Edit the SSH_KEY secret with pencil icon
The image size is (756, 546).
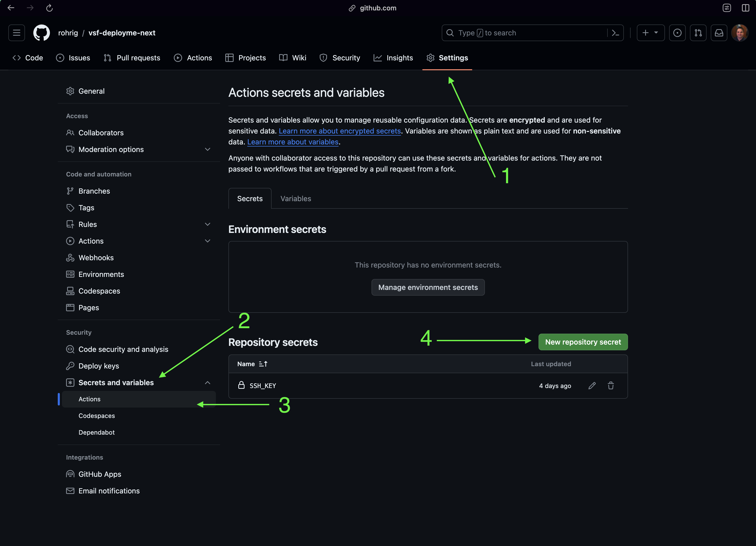point(592,386)
